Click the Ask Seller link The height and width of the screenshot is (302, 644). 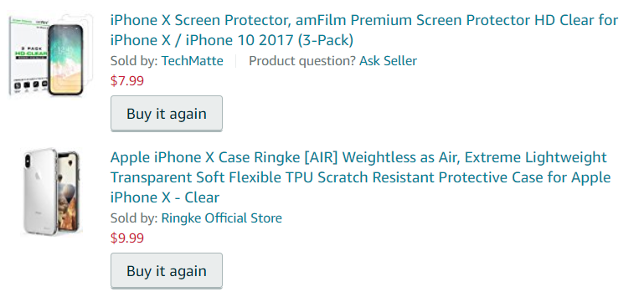[x=388, y=61]
